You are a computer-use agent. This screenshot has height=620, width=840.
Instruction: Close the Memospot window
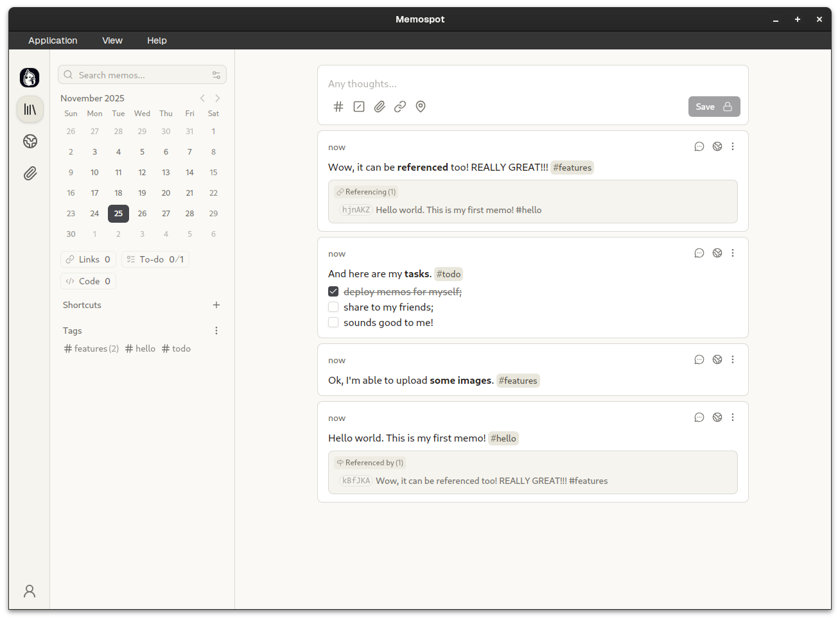819,20
